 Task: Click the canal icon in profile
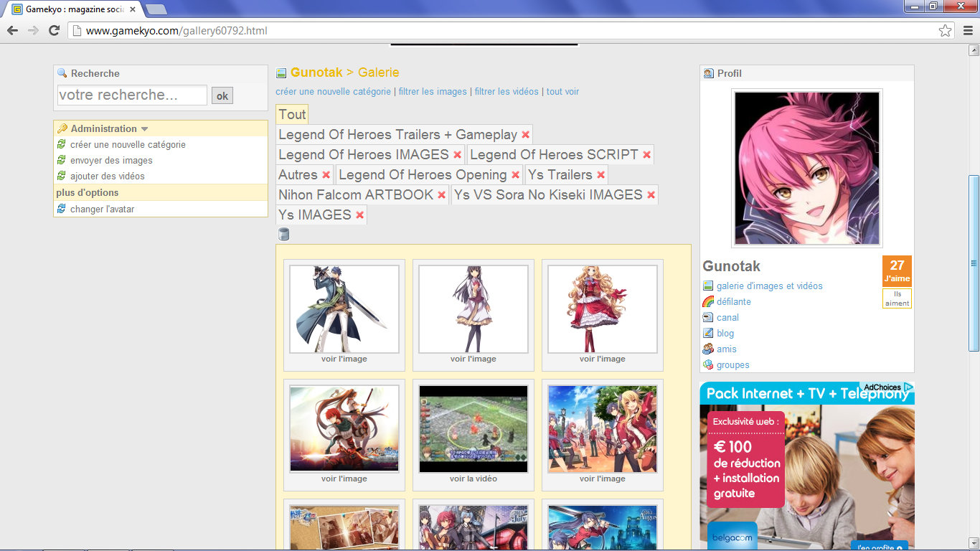pyautogui.click(x=709, y=317)
